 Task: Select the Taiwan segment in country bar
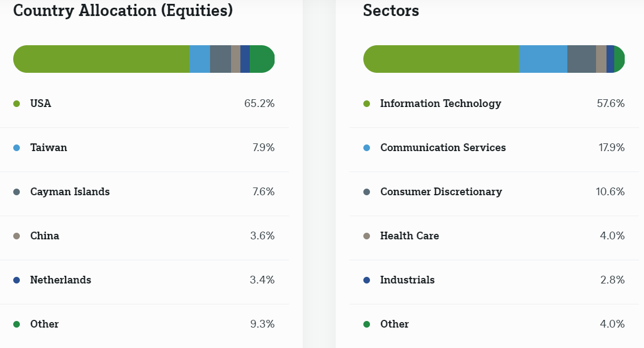coord(200,59)
